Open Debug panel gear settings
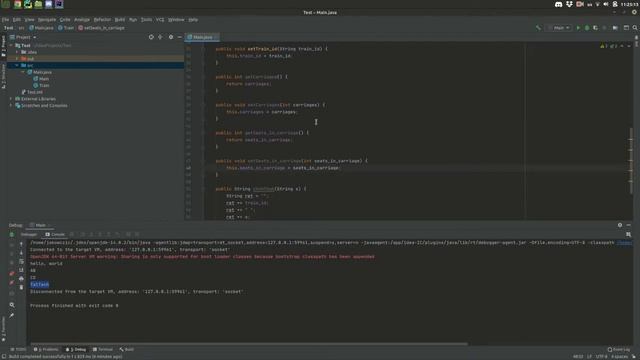The height and width of the screenshot is (360, 640). point(620,225)
